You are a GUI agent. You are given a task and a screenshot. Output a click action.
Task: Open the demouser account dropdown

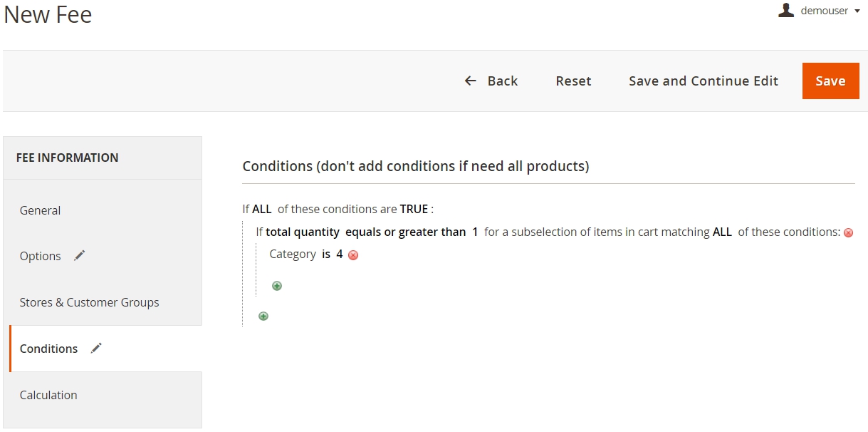click(820, 11)
